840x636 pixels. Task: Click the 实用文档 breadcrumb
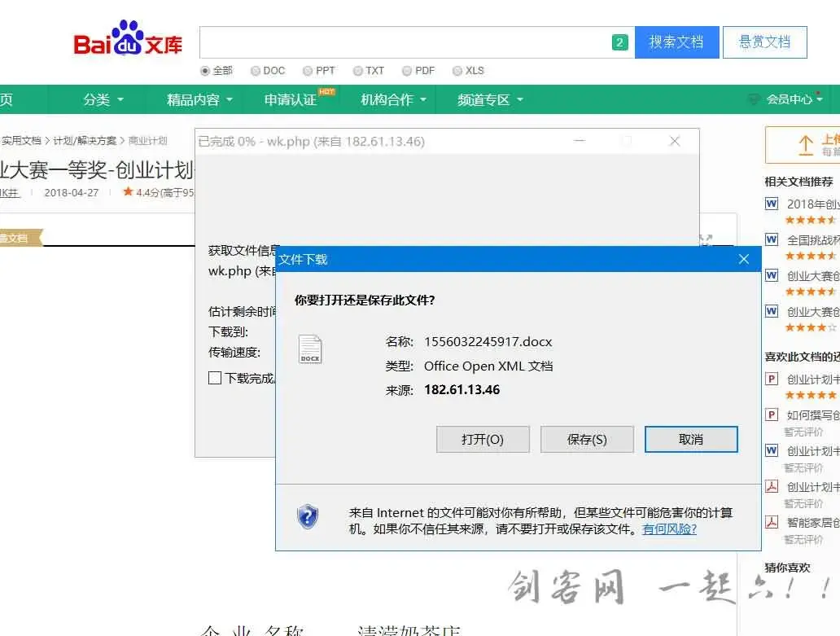21,140
